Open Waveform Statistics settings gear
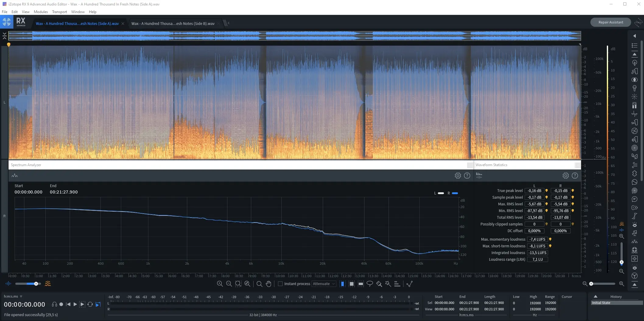This screenshot has height=321, width=644. click(x=565, y=176)
